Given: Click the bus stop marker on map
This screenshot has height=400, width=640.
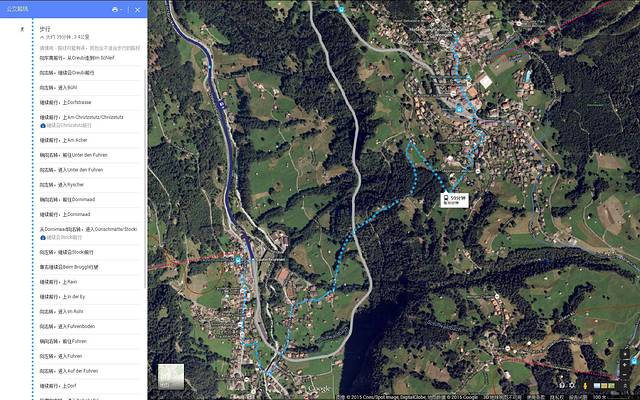Looking at the screenshot, I should pos(239,259).
